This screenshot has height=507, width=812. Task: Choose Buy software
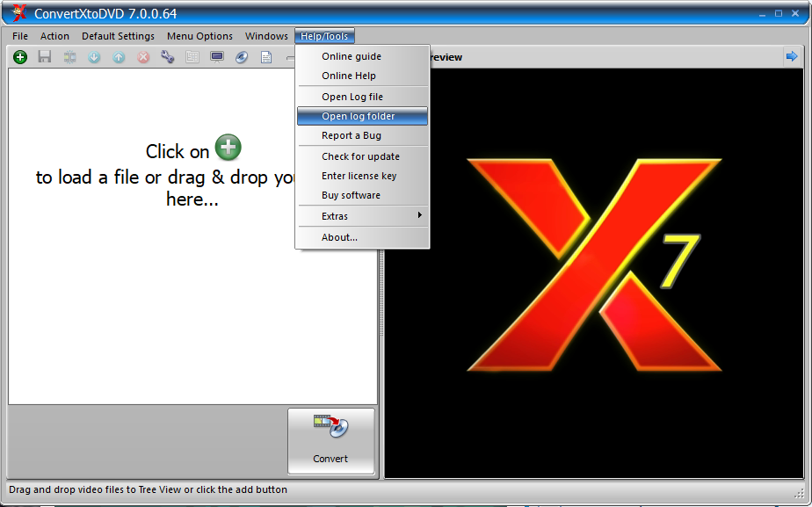pos(362,195)
